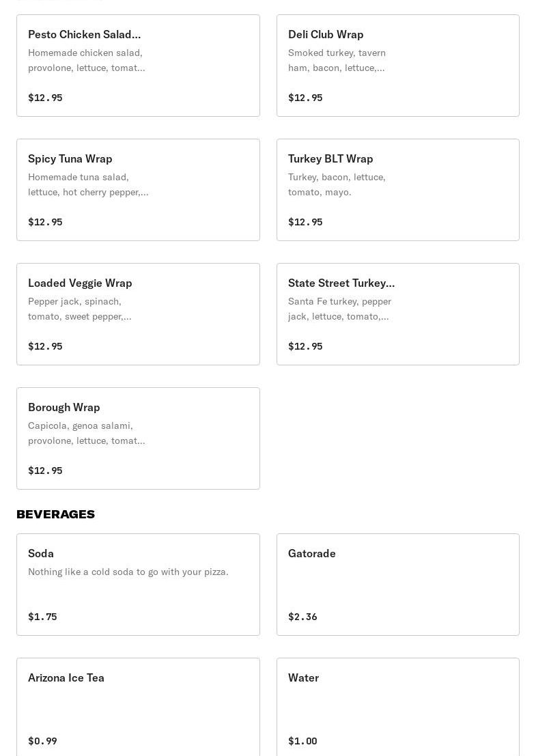Add Soda from the Beverages section
This screenshot has height=756, width=536.
pos(138,585)
